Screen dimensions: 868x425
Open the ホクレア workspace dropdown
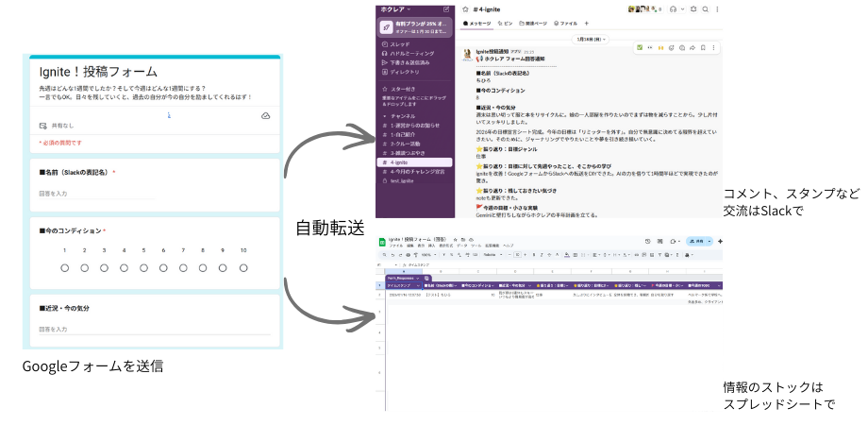[x=396, y=9]
